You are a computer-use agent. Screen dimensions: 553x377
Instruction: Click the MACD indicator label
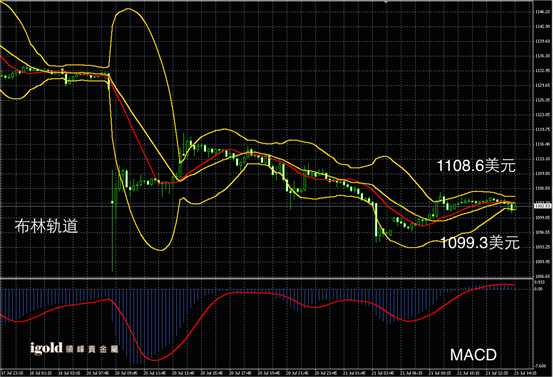(x=473, y=355)
